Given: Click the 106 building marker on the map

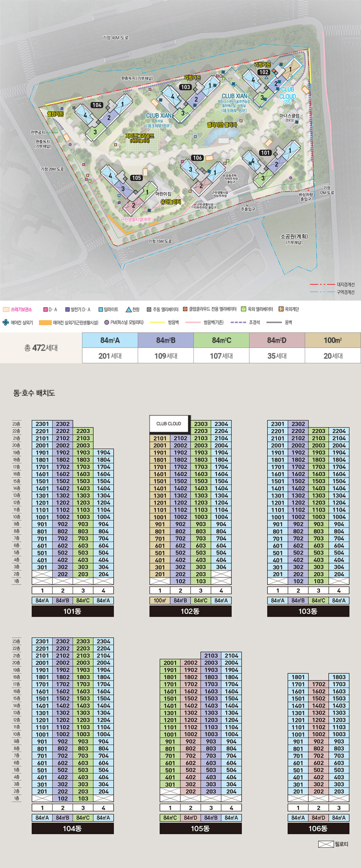Looking at the screenshot, I should click(x=197, y=158).
